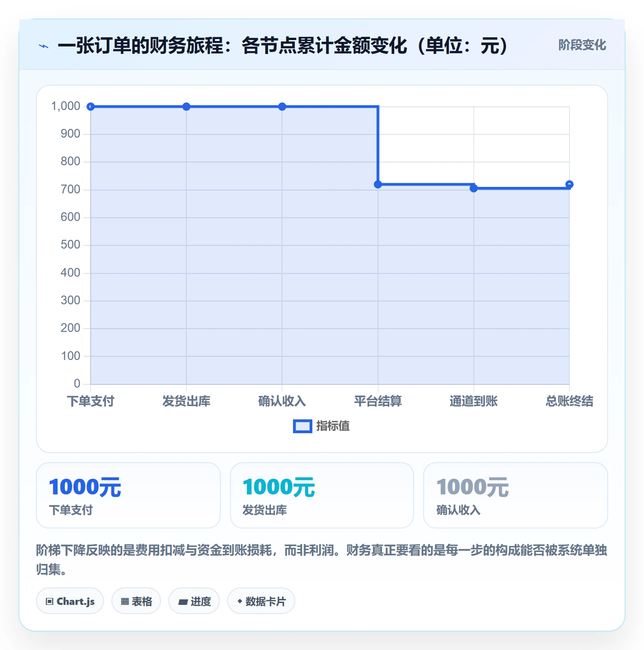This screenshot has width=644, height=650.
Task: Click the description paragraph starting 阶梯下降反映
Action: coord(322,560)
